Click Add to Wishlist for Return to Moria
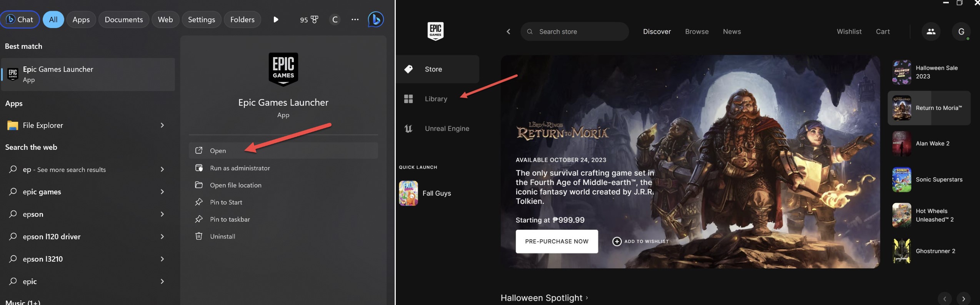The image size is (980, 305). (x=640, y=241)
